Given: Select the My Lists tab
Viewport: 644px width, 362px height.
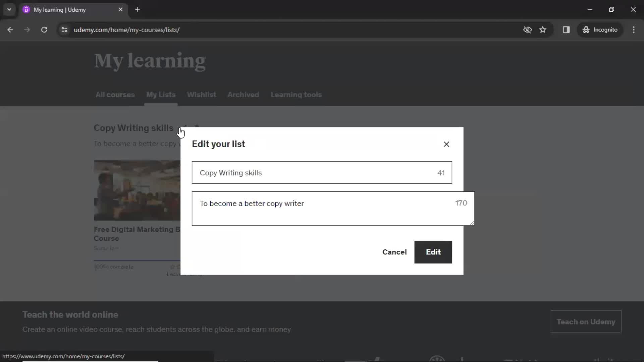Looking at the screenshot, I should pyautogui.click(x=161, y=94).
